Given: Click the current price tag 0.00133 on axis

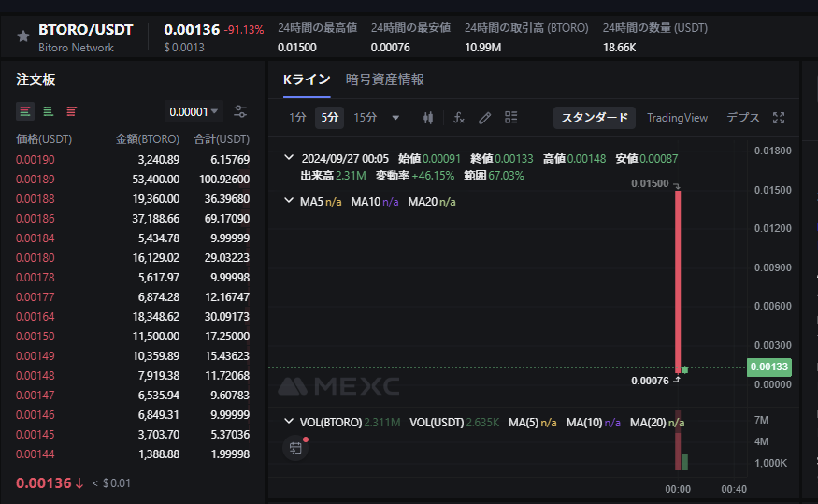Looking at the screenshot, I should pyautogui.click(x=769, y=367).
